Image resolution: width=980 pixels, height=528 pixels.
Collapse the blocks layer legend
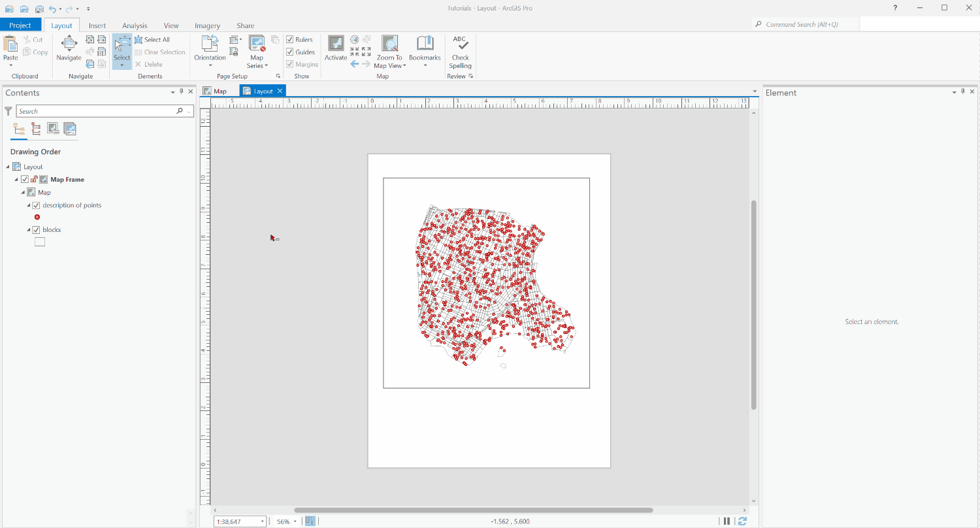(x=29, y=230)
